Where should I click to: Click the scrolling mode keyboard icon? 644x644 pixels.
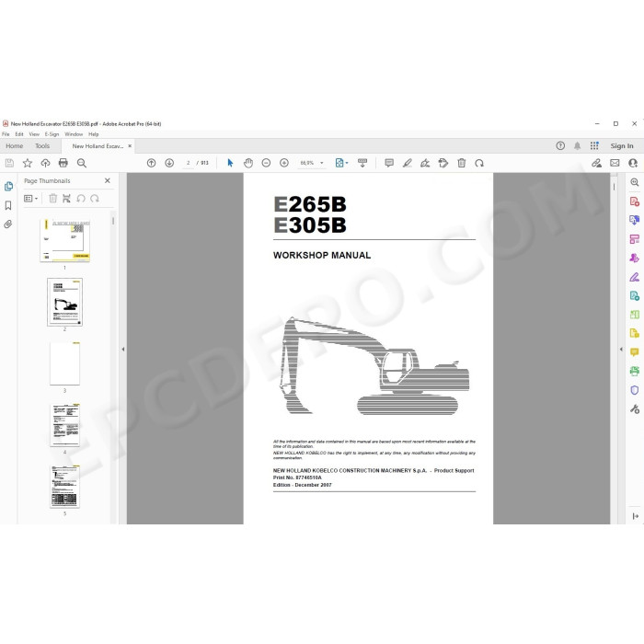tap(362, 163)
